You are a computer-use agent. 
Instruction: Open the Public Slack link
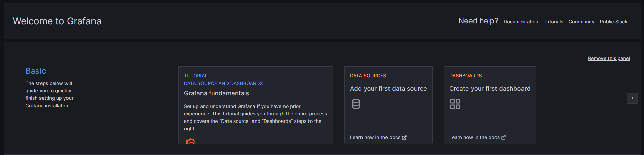tap(613, 22)
